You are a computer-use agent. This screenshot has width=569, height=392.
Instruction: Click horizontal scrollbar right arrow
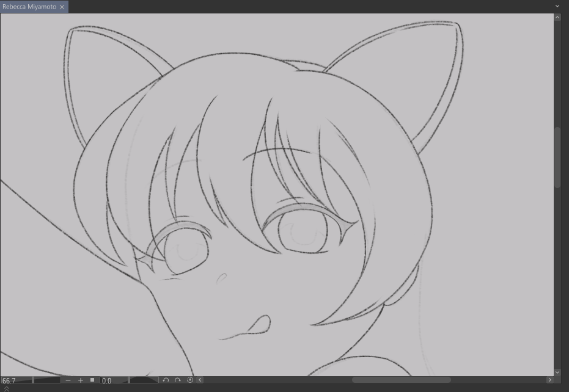550,380
